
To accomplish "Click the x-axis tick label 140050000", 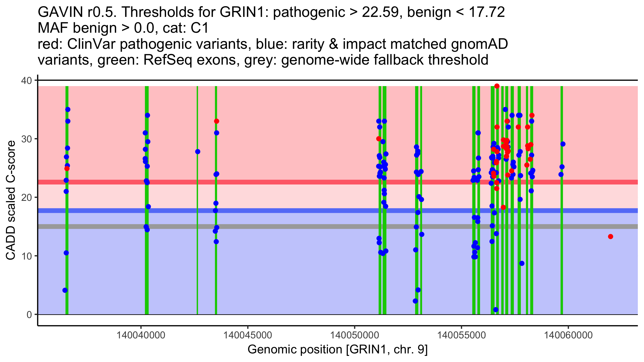I will (354, 335).
